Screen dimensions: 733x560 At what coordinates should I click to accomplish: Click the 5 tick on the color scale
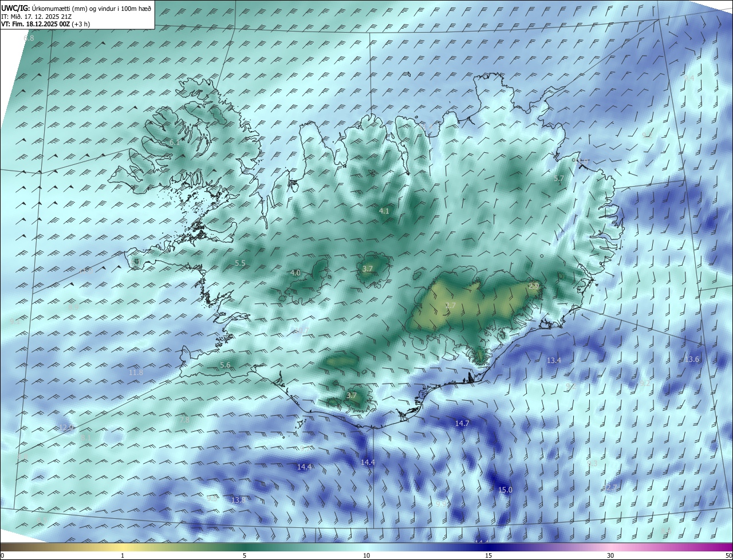point(245,555)
